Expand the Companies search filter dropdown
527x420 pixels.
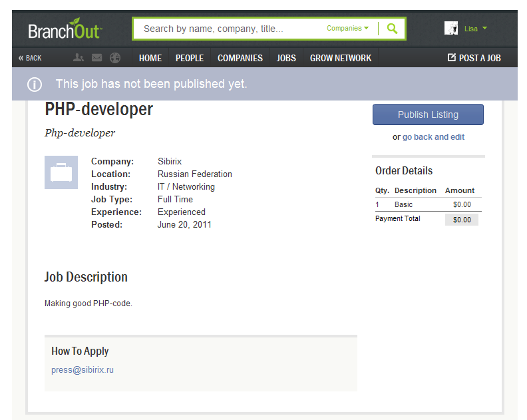(347, 28)
